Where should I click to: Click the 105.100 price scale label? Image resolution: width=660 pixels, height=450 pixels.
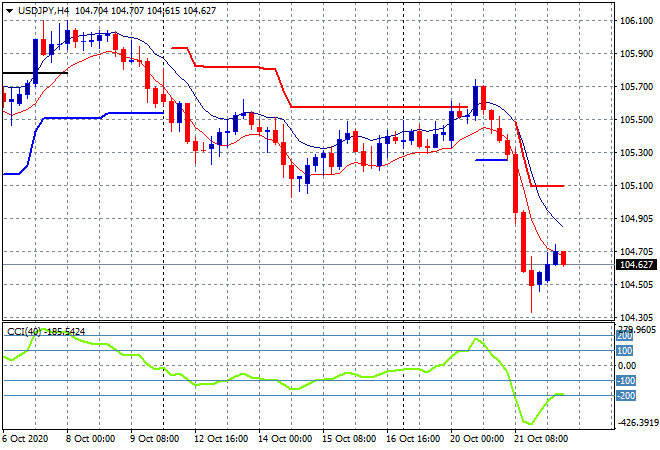tap(636, 186)
